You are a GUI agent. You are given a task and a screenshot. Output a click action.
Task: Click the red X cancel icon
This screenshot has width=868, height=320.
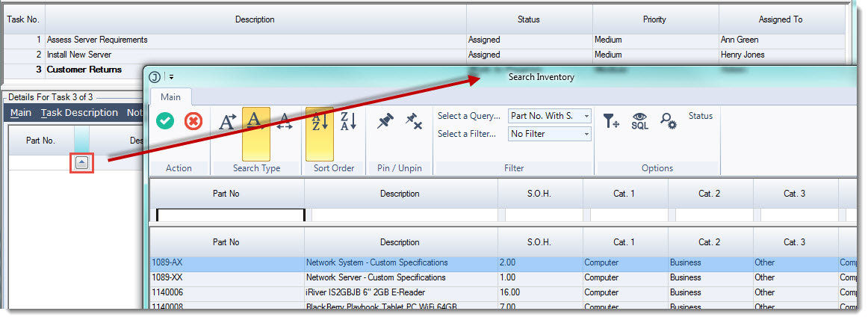pyautogui.click(x=193, y=120)
